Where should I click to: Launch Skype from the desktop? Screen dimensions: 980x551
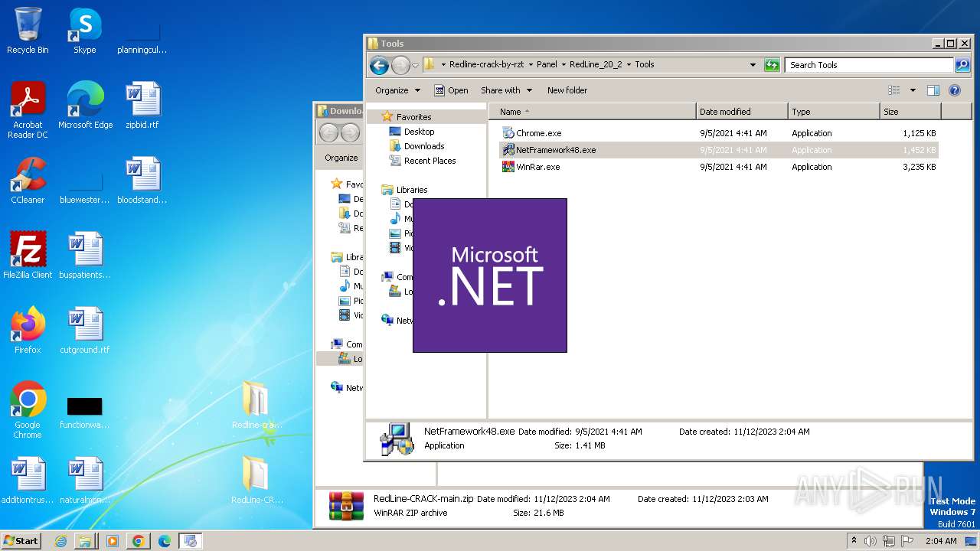tap(85, 31)
